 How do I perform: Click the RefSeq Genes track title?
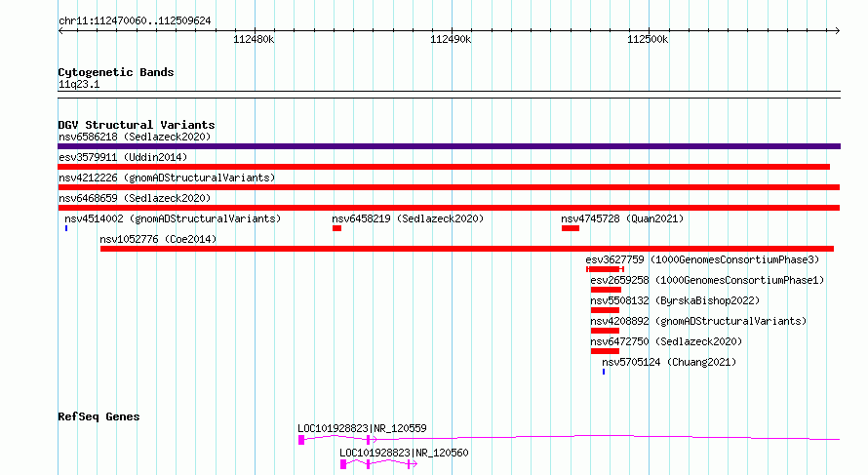pyautogui.click(x=99, y=416)
